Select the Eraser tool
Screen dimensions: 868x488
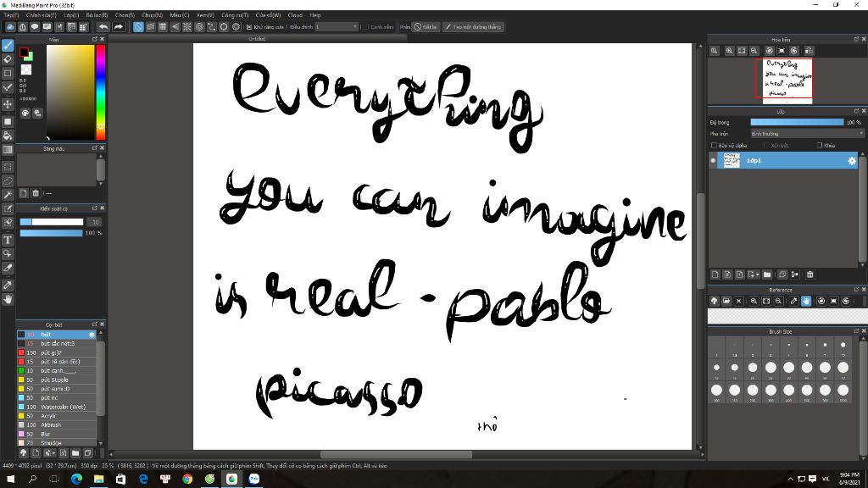click(8, 59)
